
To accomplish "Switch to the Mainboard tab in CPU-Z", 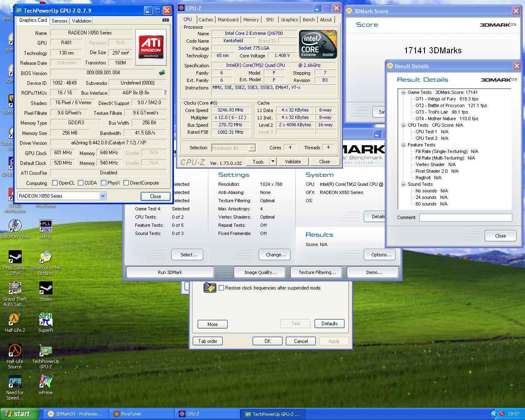I will pos(228,20).
